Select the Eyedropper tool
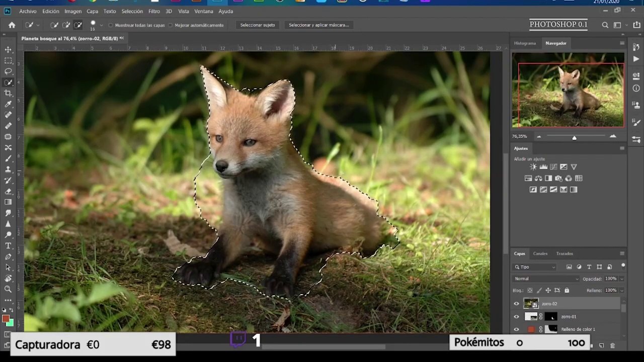644x362 pixels. point(8,104)
